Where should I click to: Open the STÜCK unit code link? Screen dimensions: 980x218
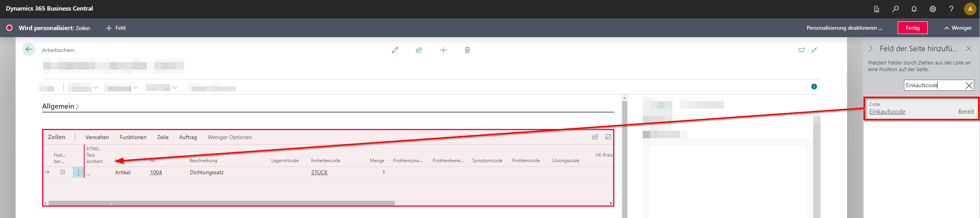pos(319,172)
